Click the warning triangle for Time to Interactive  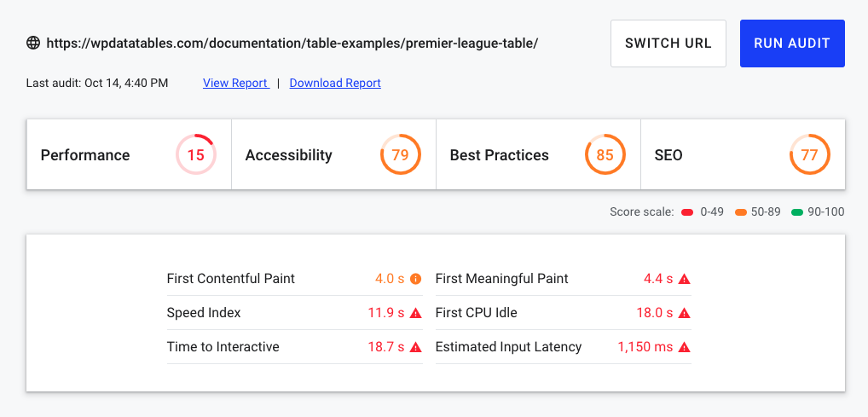(x=416, y=347)
